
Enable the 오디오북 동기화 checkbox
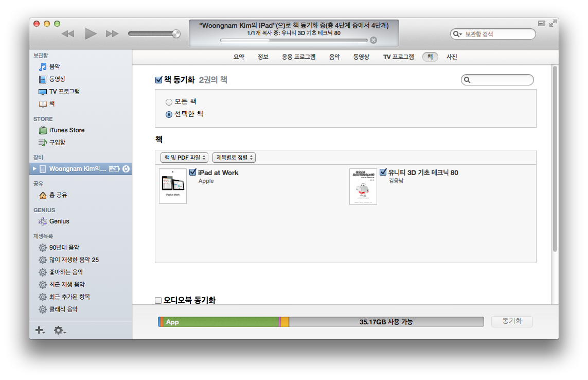click(159, 300)
